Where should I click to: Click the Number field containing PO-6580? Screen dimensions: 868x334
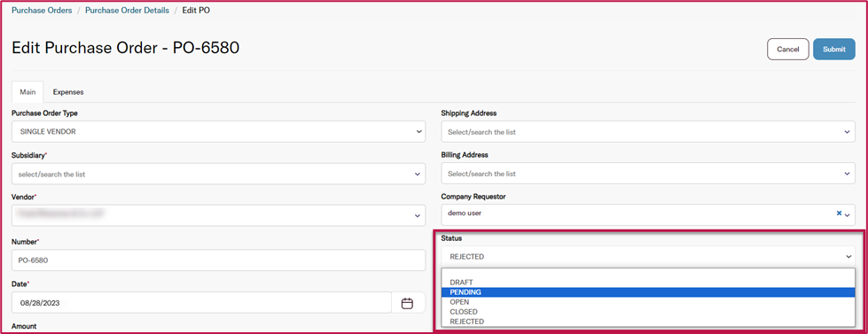219,260
